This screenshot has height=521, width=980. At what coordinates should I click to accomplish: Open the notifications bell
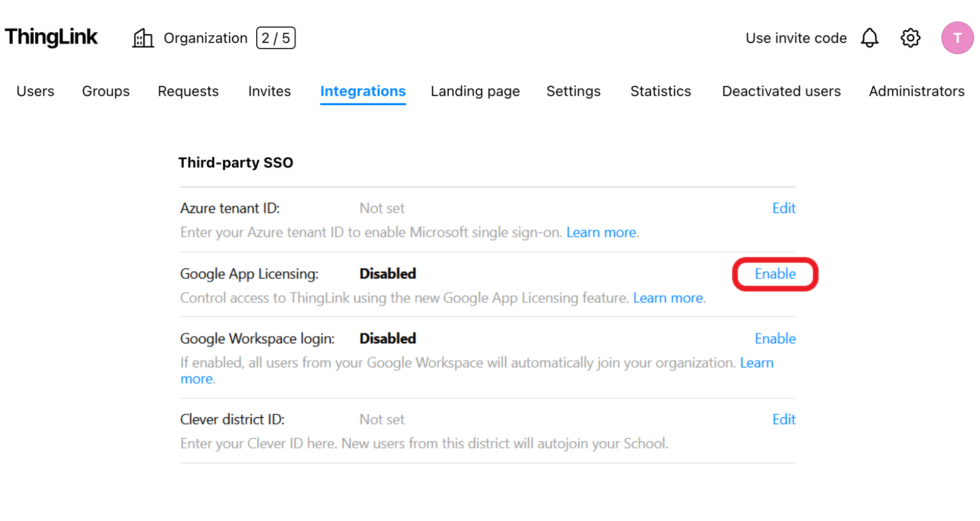pyautogui.click(x=869, y=38)
